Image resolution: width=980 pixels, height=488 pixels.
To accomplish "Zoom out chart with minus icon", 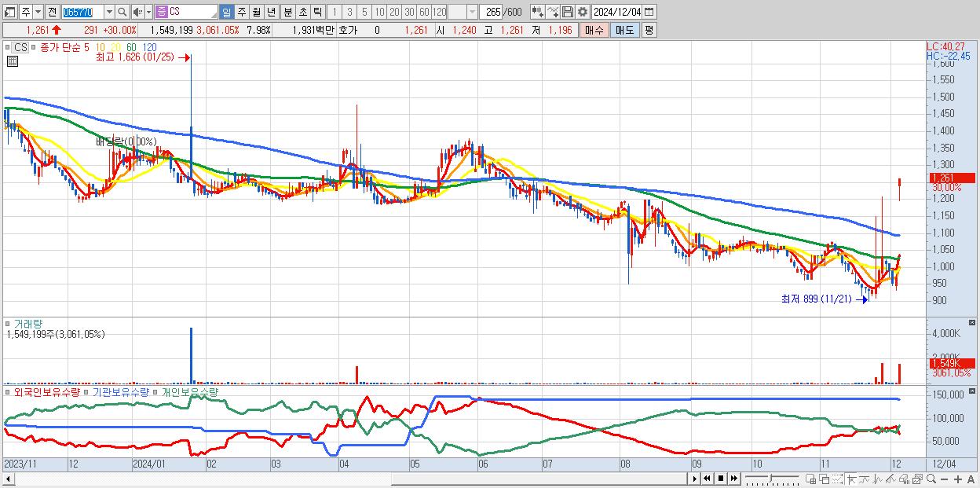I will 944,479.
